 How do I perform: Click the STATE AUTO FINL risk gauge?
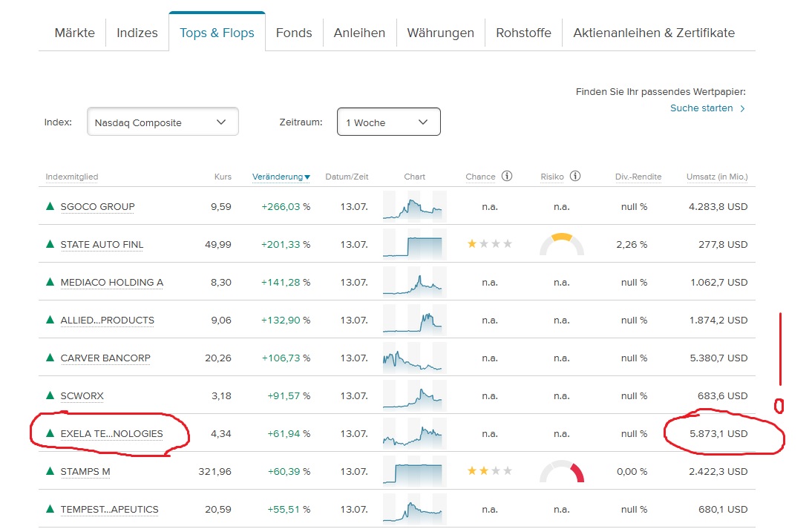[x=562, y=244]
